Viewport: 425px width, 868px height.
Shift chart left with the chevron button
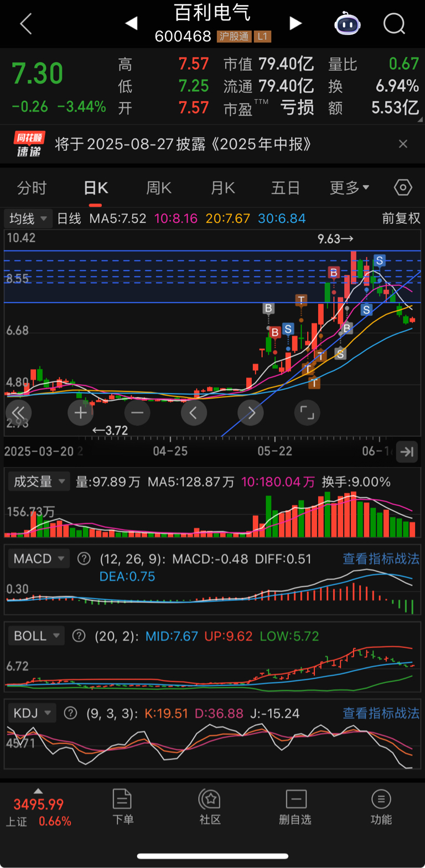pyautogui.click(x=194, y=412)
